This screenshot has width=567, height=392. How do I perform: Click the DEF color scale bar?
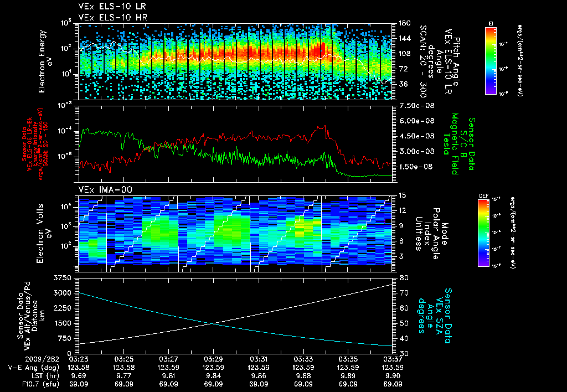[x=484, y=233]
